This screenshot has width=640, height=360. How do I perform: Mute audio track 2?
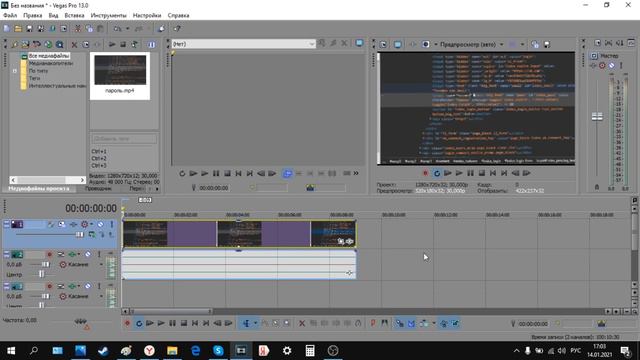(88, 254)
